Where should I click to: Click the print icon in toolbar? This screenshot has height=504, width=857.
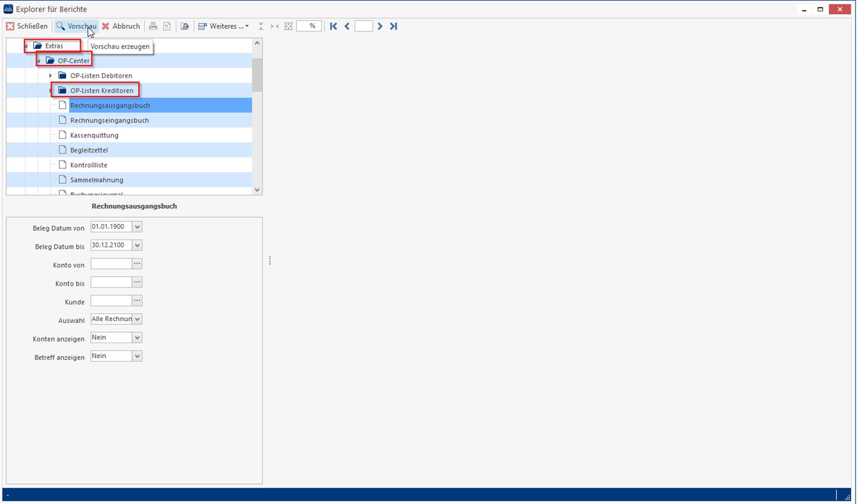tap(153, 26)
